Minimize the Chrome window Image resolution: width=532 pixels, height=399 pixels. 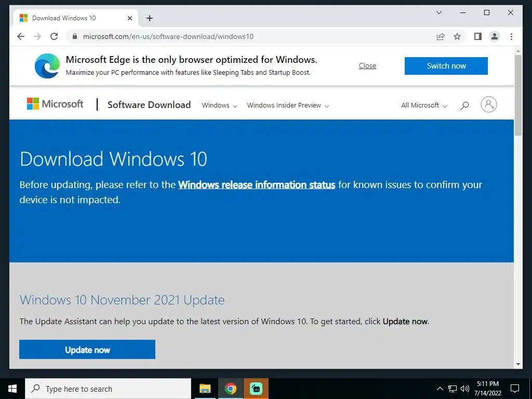point(463,12)
